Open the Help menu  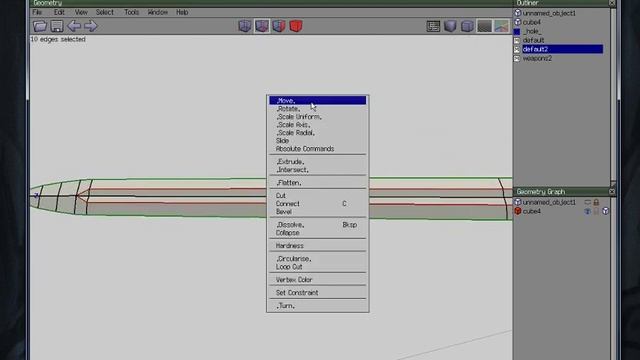[182, 12]
